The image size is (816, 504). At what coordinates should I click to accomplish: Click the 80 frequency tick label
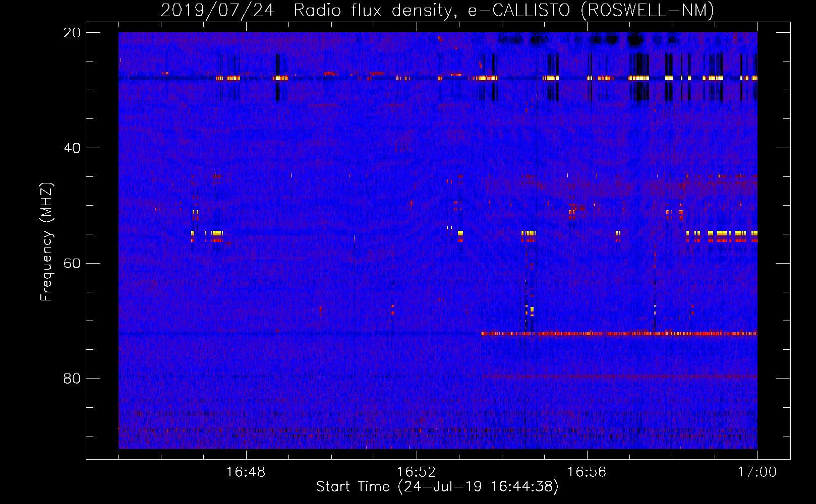[72, 379]
